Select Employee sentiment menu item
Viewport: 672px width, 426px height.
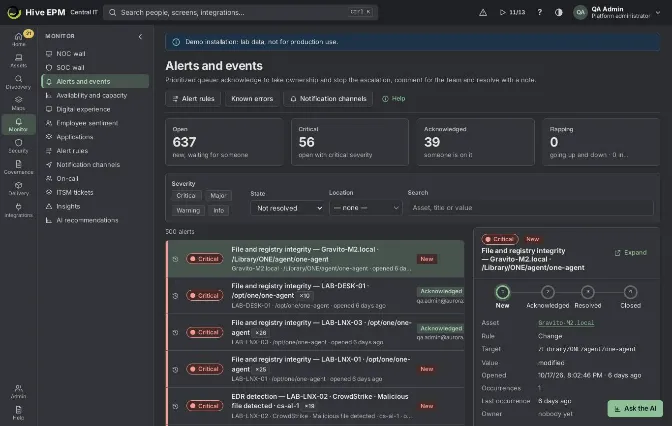click(95, 123)
